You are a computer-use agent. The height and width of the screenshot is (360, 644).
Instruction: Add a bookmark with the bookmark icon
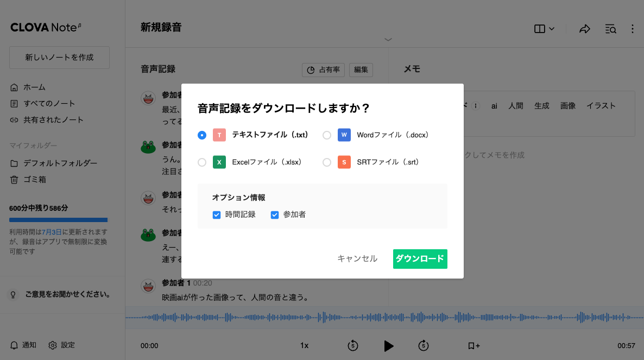pyautogui.click(x=473, y=345)
